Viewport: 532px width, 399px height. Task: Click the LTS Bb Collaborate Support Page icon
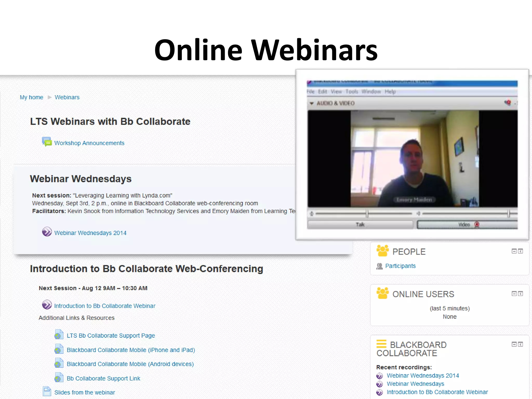point(59,334)
